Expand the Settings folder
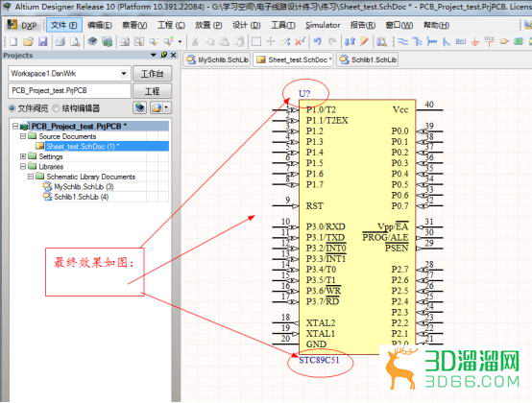Image resolution: width=532 pixels, height=403 pixels. pos(23,156)
